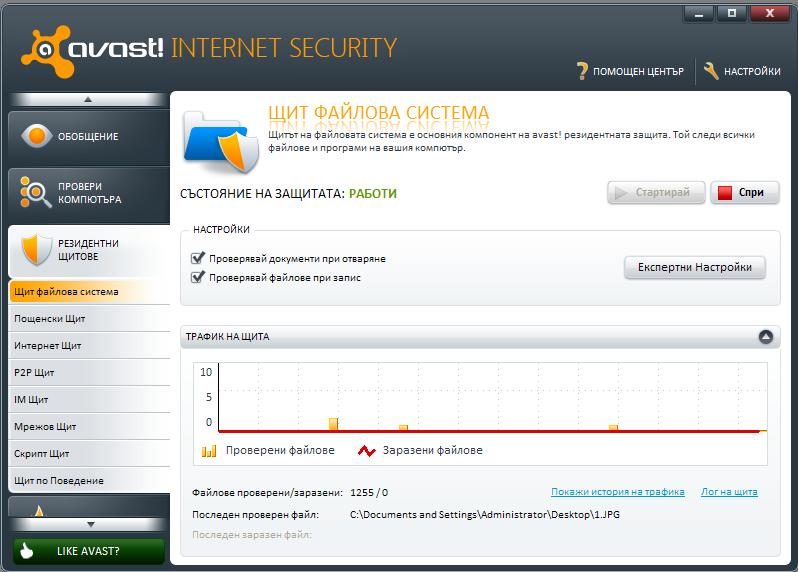
Task: Open settings via the wrench icon
Action: [x=711, y=71]
